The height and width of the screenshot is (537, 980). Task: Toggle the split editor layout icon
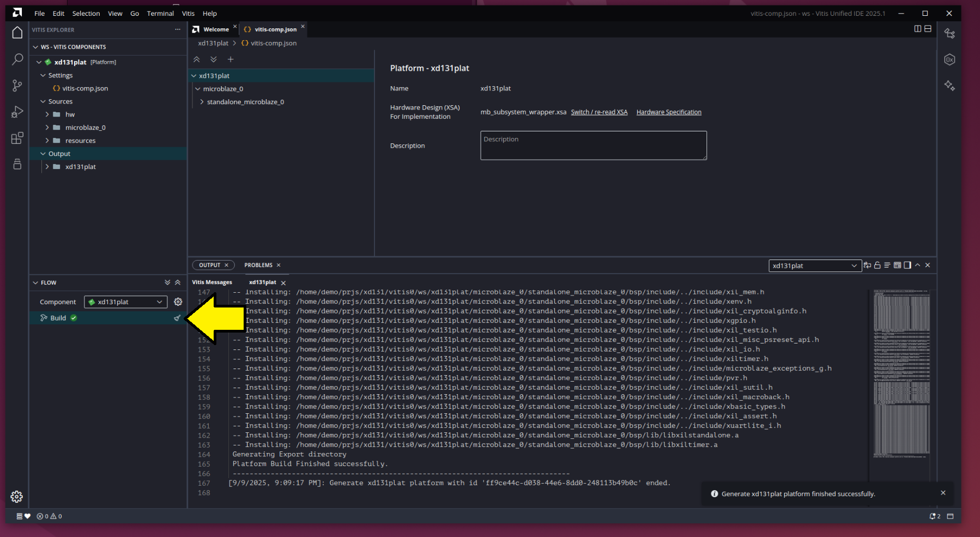[x=917, y=29]
